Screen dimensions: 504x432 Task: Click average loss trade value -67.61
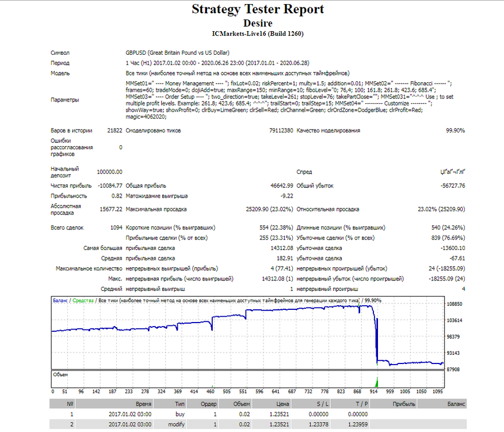[457, 259]
